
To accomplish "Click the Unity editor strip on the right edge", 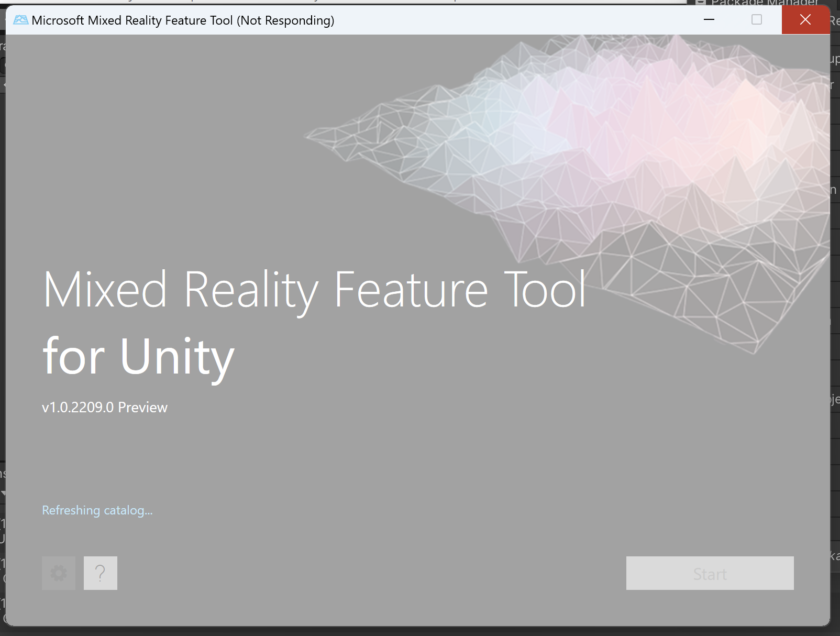I will [x=835, y=314].
